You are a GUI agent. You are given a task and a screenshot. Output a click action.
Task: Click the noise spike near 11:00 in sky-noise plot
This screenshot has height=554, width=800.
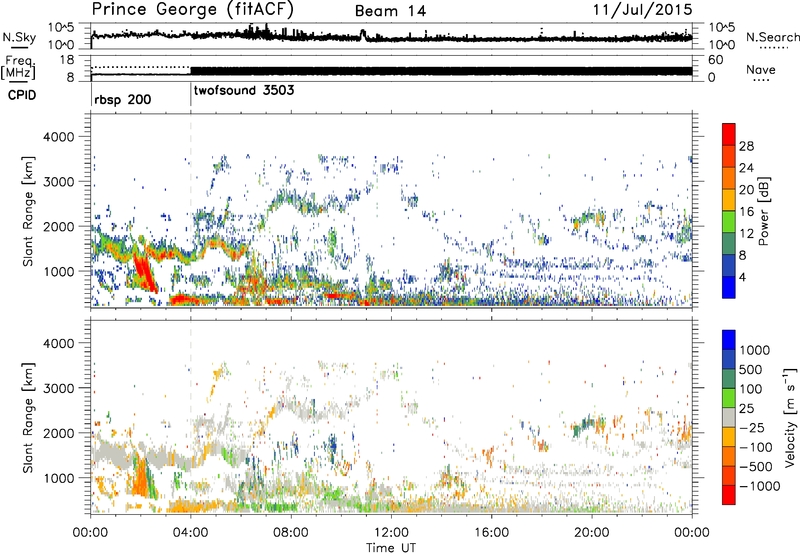pos(363,34)
